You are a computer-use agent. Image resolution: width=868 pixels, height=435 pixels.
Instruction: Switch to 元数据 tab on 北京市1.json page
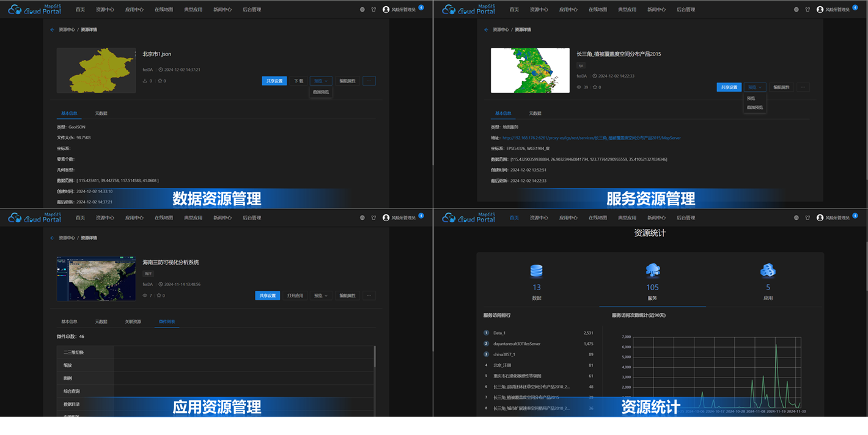(101, 114)
